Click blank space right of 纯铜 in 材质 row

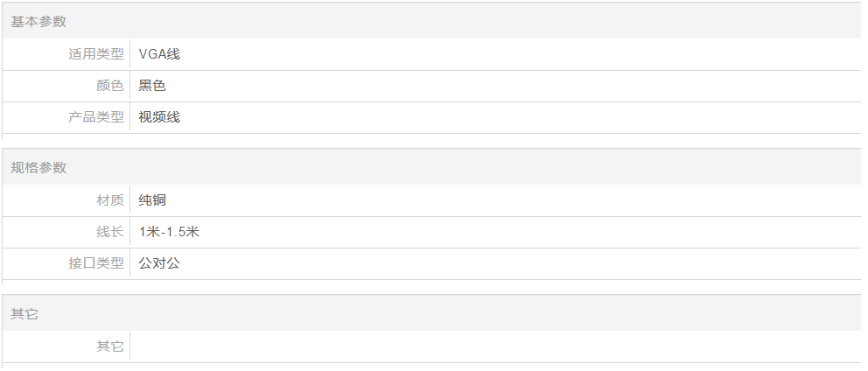[490, 200]
